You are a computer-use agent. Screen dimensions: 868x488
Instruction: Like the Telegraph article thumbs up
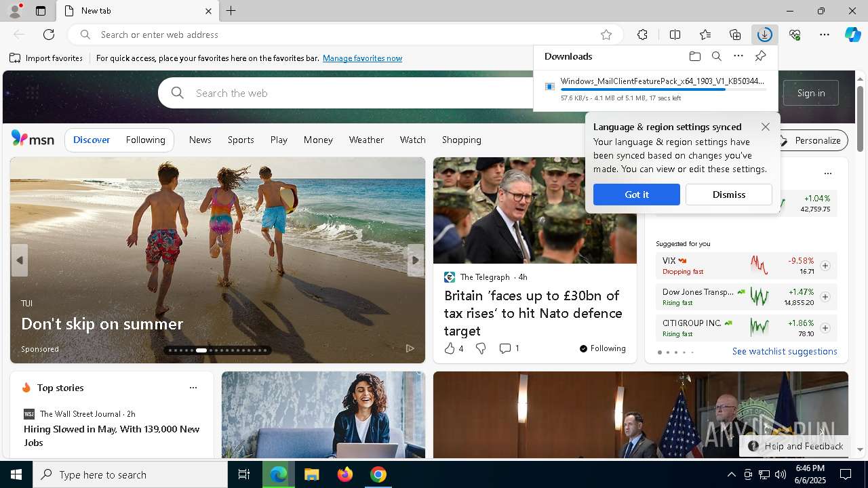pyautogui.click(x=450, y=348)
